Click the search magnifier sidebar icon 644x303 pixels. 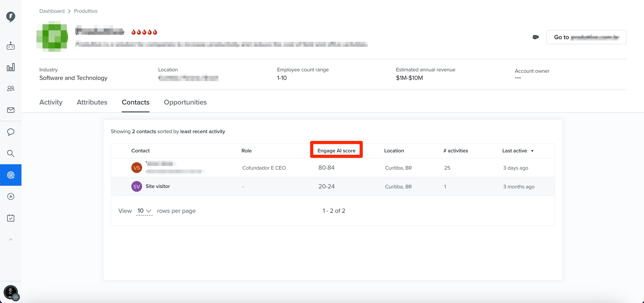[x=11, y=153]
